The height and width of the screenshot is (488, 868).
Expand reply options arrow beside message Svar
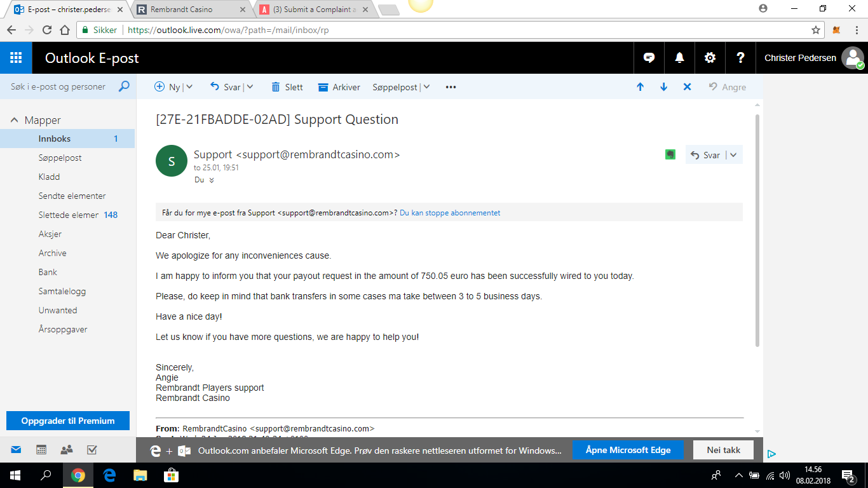click(733, 154)
